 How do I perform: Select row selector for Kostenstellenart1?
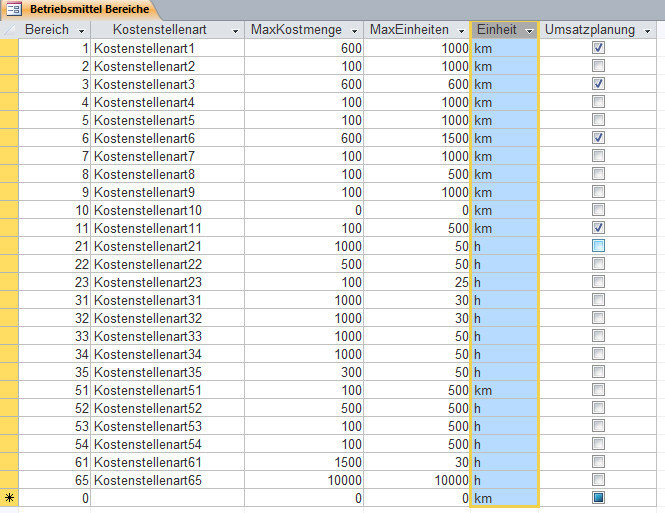click(x=9, y=48)
